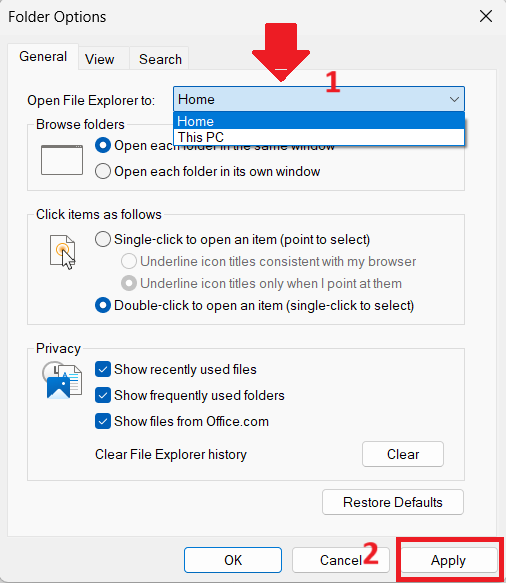This screenshot has height=583, width=506.
Task: Click the browse folders window icon
Action: coord(62,160)
